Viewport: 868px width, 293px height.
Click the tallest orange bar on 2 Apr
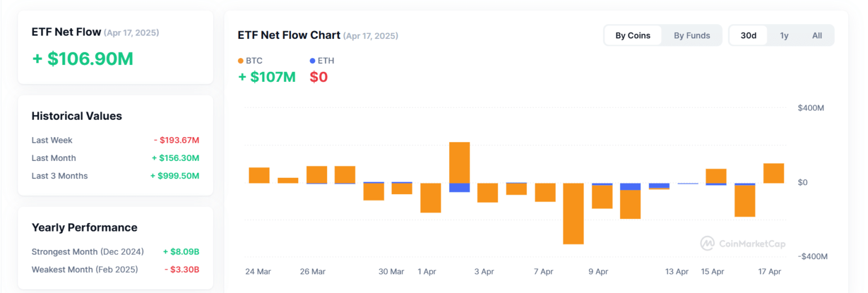459,163
